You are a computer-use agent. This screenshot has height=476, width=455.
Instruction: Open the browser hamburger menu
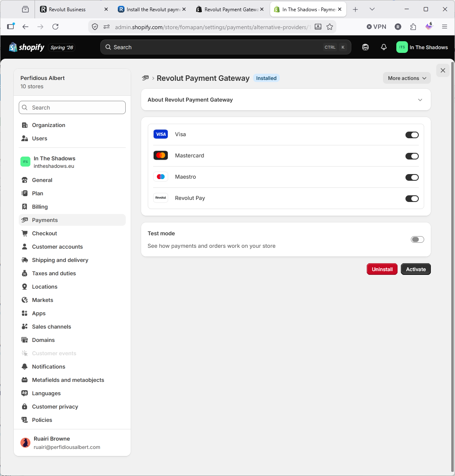pos(444,27)
